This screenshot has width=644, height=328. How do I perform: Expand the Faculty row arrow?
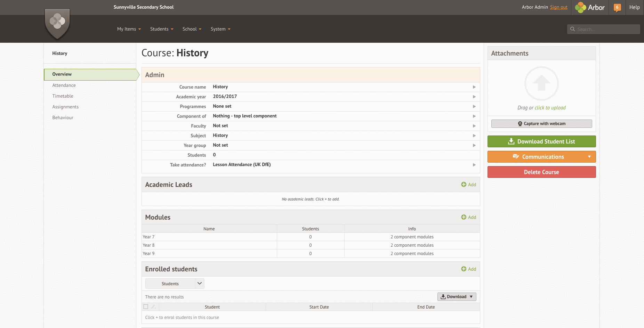(x=474, y=126)
